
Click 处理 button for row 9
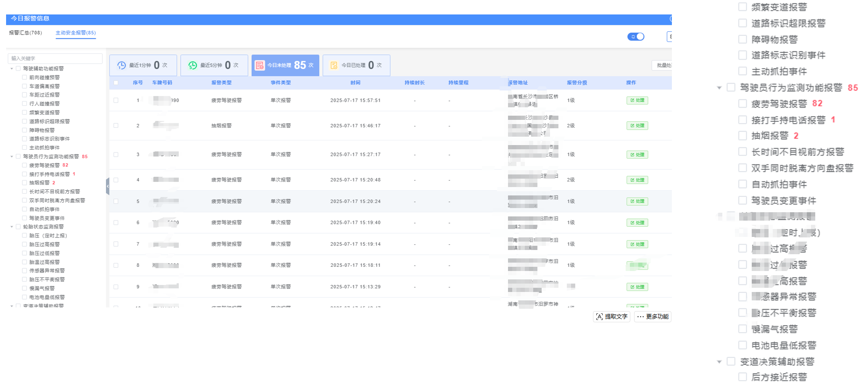coord(637,287)
